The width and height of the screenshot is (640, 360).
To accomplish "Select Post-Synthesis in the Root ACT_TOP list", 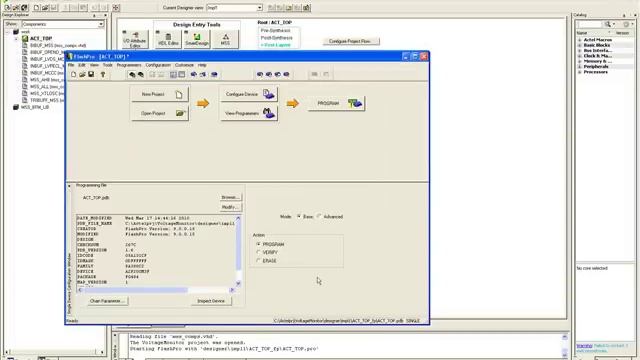I will pos(277,38).
